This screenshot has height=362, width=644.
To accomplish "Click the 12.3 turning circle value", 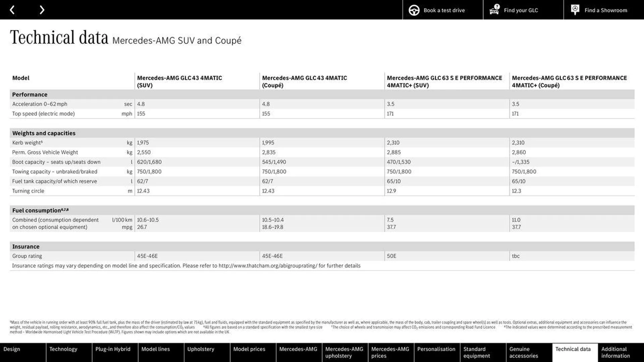I will tap(517, 191).
